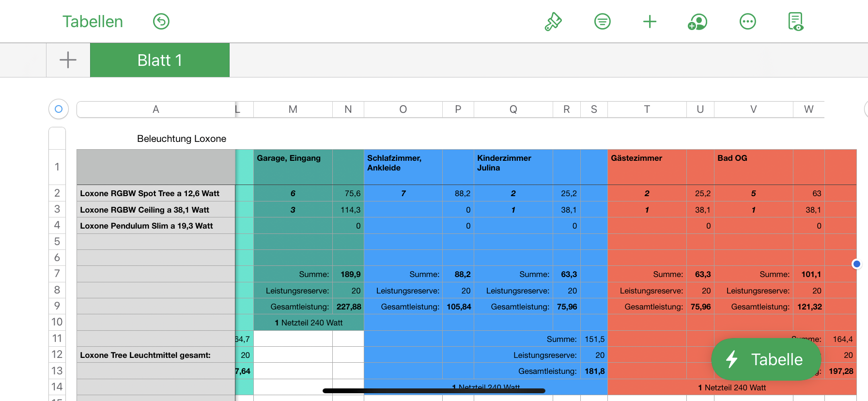Select the cell with value 75,6

pos(348,193)
